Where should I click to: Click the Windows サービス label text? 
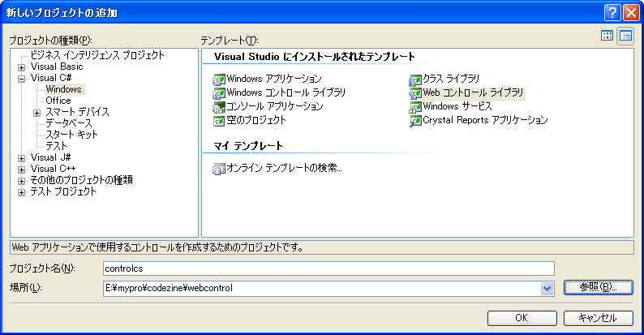click(457, 107)
